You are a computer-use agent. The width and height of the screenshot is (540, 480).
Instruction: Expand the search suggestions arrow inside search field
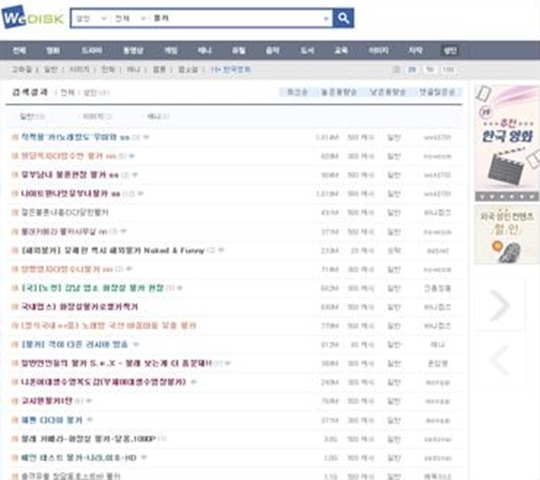tap(326, 19)
